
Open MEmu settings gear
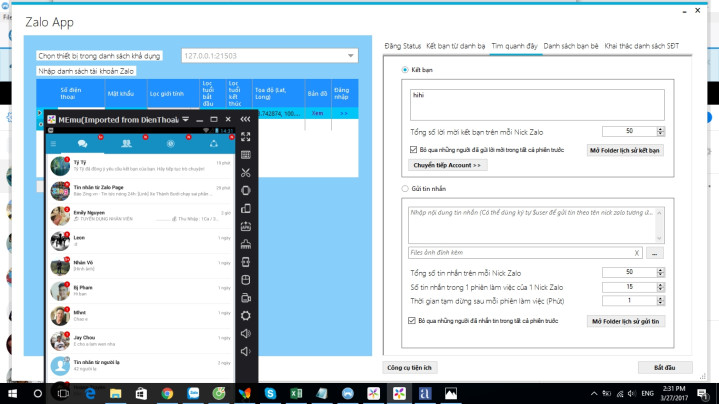(246, 315)
